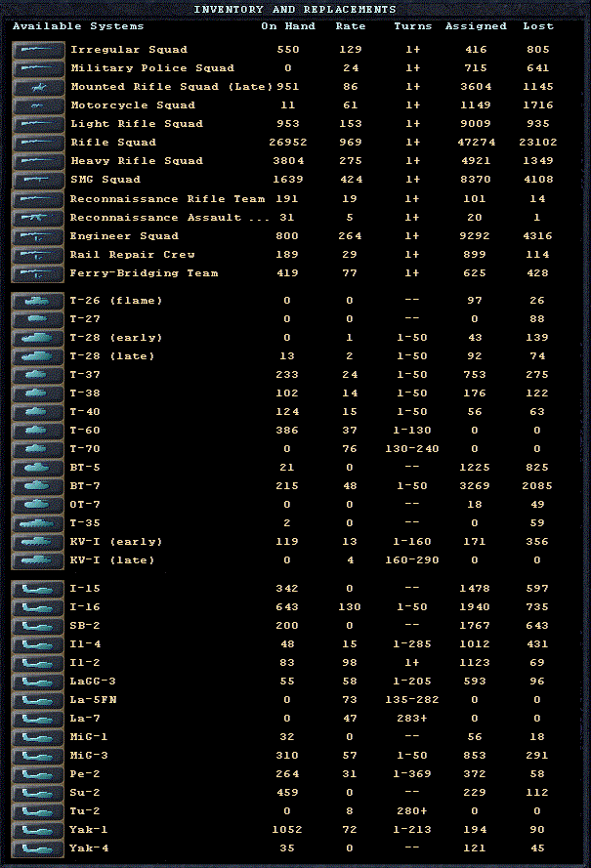Select the KV-I (late) tank icon
Screen dimensions: 591x868
38,560
